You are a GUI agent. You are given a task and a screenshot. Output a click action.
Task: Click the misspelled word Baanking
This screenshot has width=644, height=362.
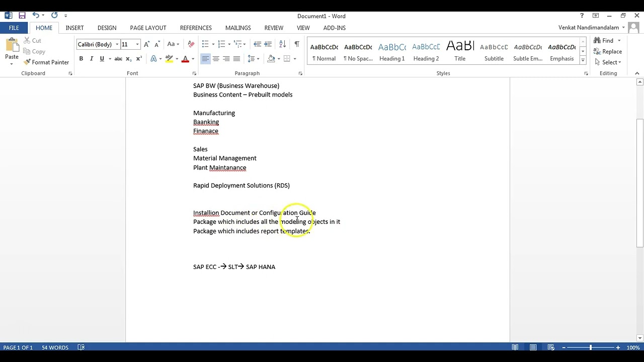206,122
